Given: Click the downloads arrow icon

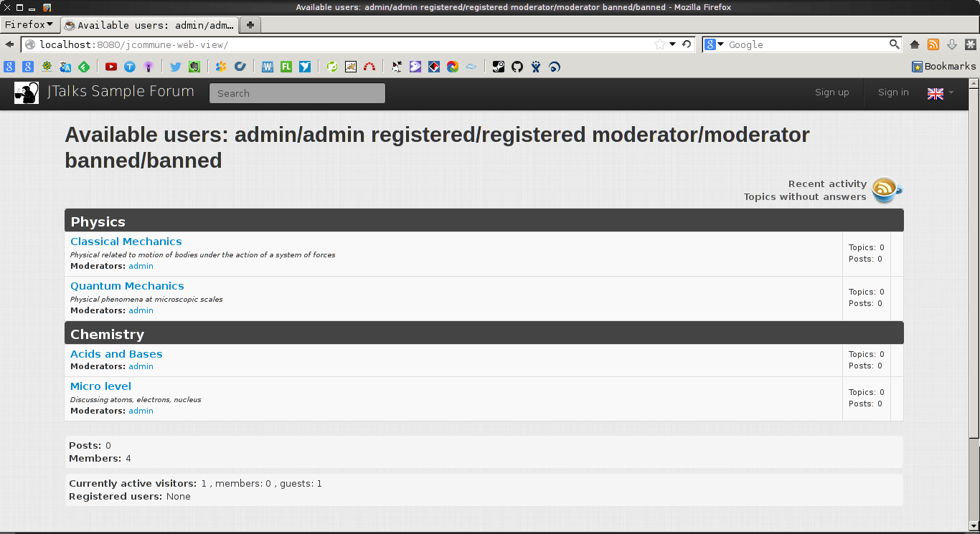Looking at the screenshot, I should [x=952, y=44].
